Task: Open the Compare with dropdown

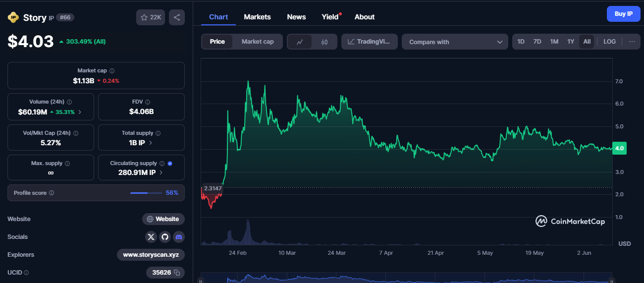Action: (455, 42)
